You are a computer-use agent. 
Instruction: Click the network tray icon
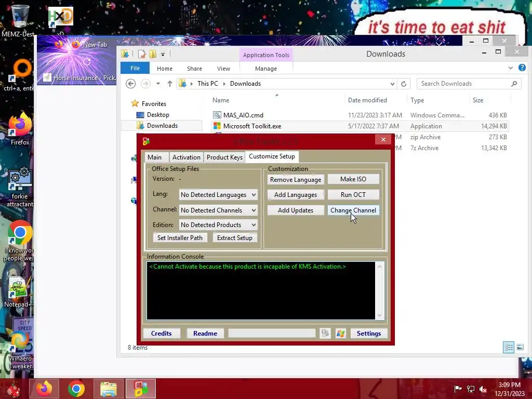point(471,389)
